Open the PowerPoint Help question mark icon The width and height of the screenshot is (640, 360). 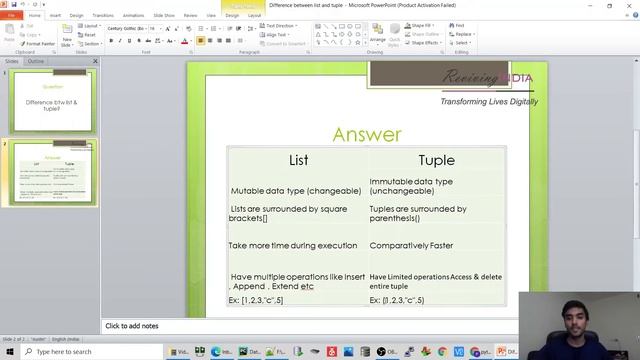[x=636, y=15]
